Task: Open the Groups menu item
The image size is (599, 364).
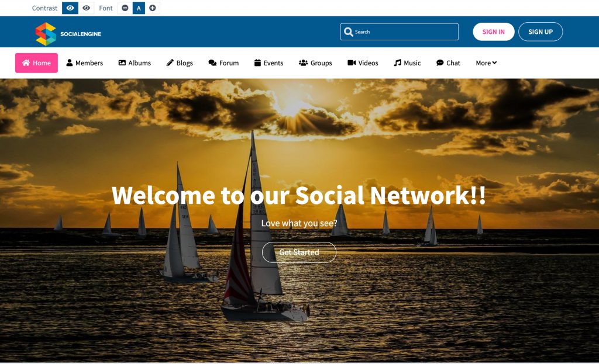Action: tap(315, 63)
